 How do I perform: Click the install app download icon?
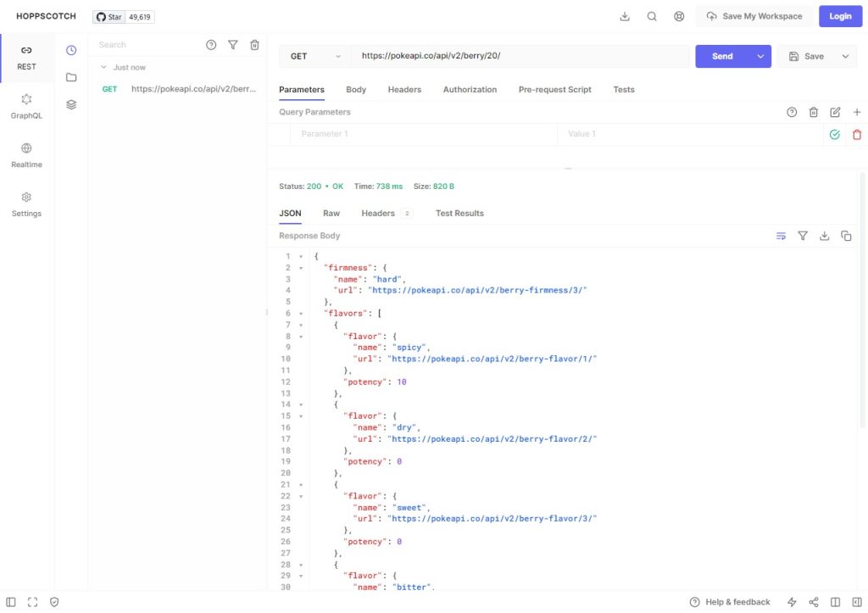pyautogui.click(x=625, y=17)
